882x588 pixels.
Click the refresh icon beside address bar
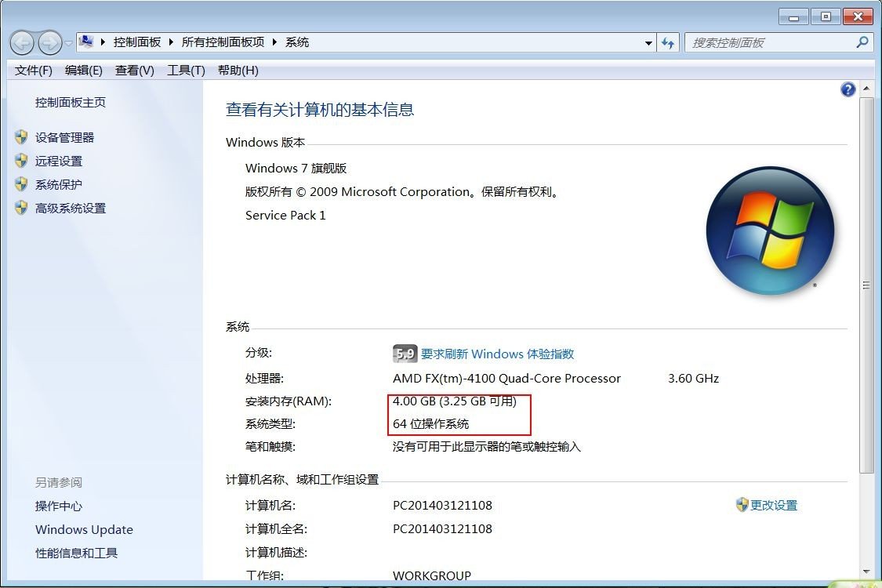[x=668, y=43]
